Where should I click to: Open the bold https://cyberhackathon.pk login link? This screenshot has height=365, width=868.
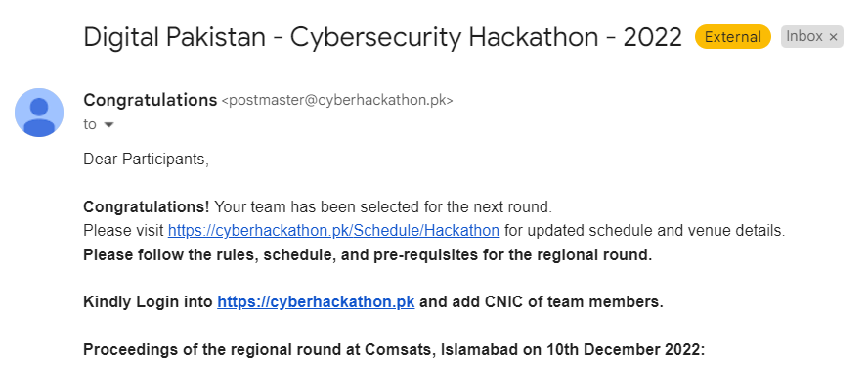(x=316, y=302)
